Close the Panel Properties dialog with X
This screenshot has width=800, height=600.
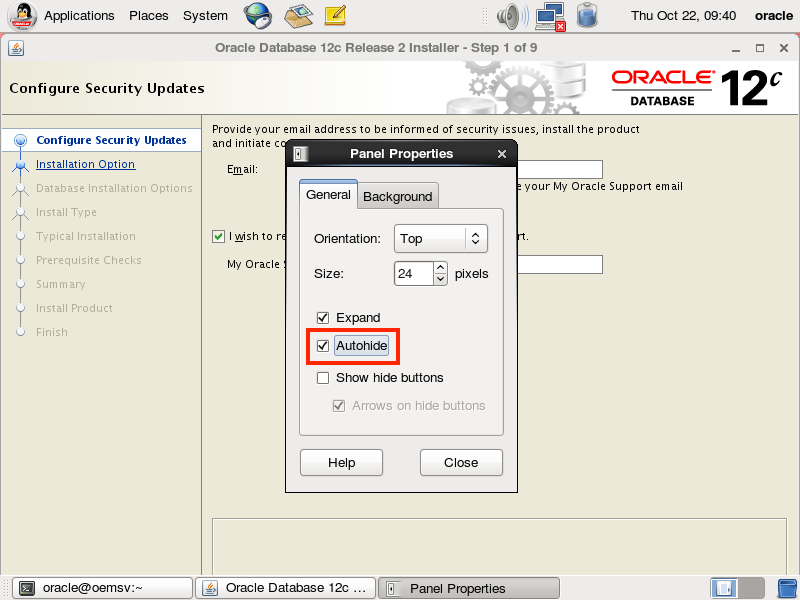[x=502, y=154]
